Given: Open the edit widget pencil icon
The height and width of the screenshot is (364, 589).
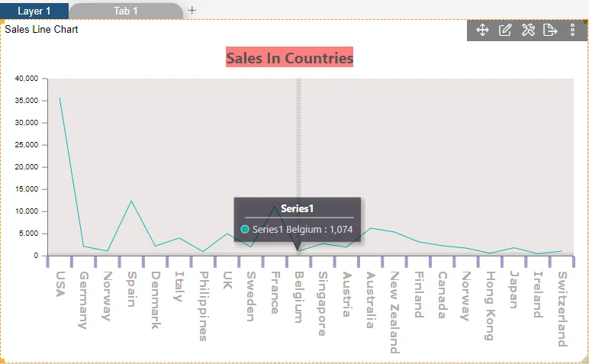Looking at the screenshot, I should [x=505, y=30].
